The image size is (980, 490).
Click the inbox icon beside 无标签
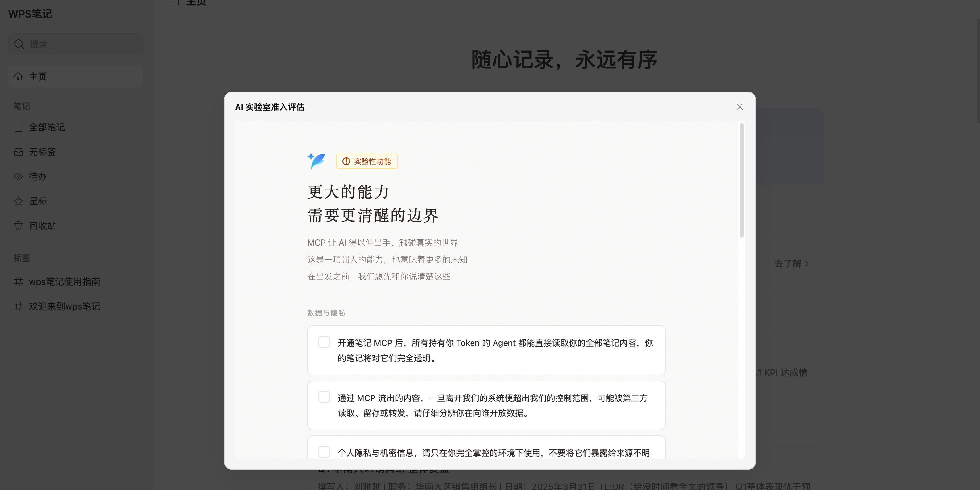[18, 152]
